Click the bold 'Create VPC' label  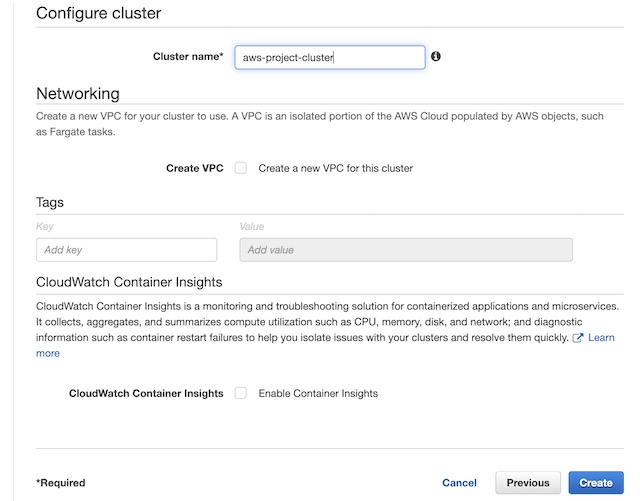194,168
